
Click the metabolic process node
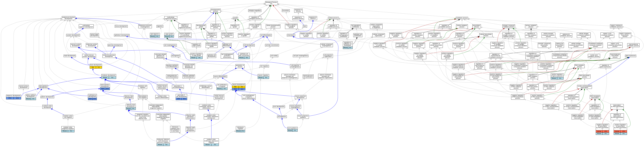(x=462, y=18)
